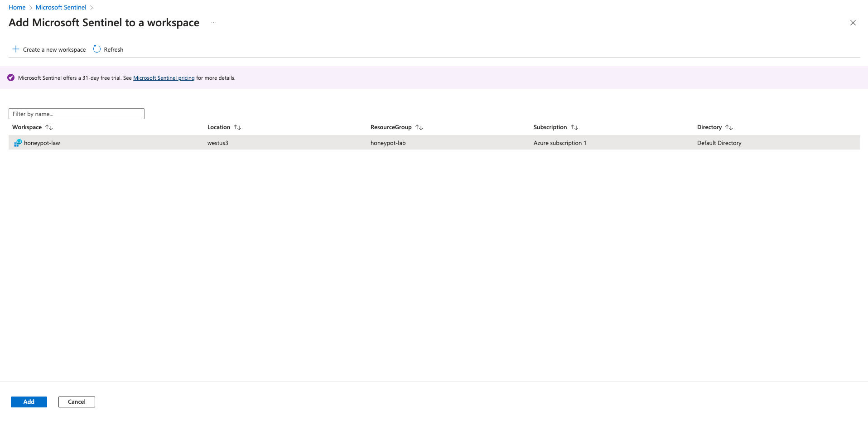Sort by ResourceGroup column arrows
Screen dimensions: 868x421
419,127
